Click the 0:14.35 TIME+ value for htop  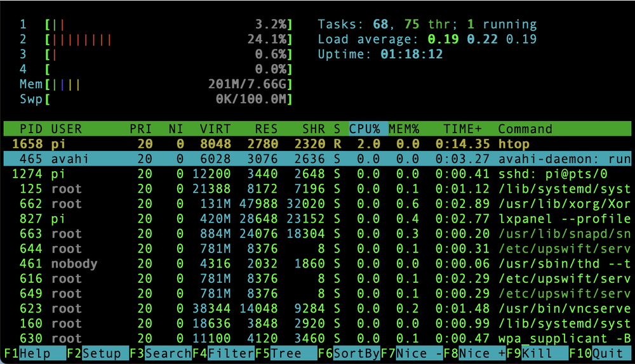(462, 144)
